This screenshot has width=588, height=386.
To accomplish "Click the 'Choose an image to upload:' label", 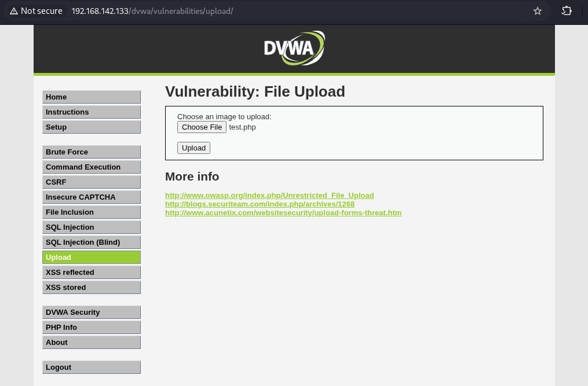I will (224, 116).
